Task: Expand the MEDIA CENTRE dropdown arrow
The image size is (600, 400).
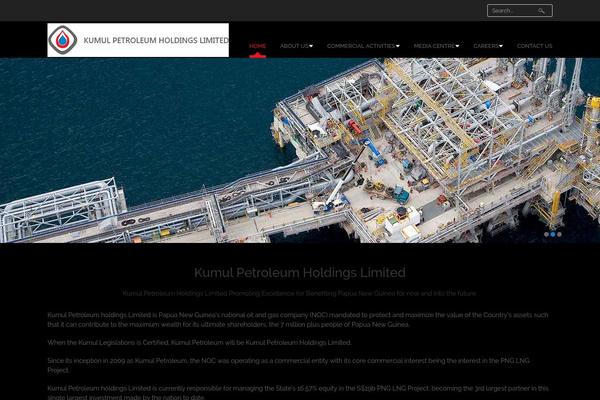Action: point(457,46)
